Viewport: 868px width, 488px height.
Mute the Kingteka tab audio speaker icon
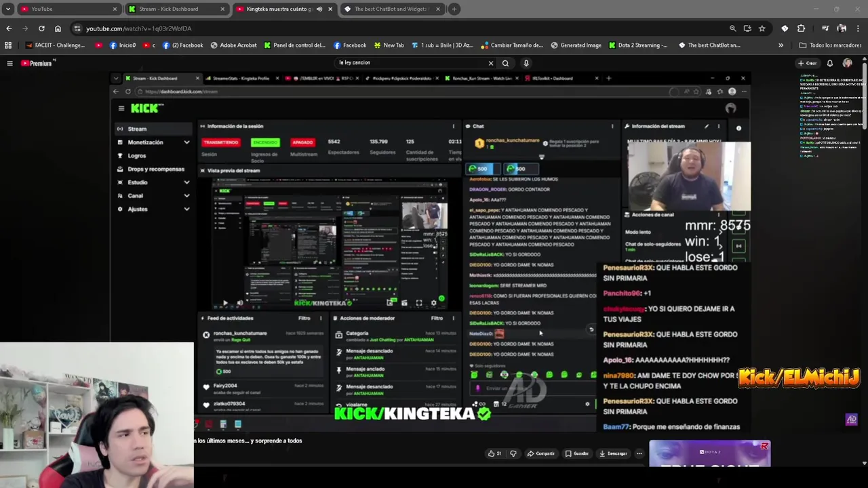click(319, 9)
